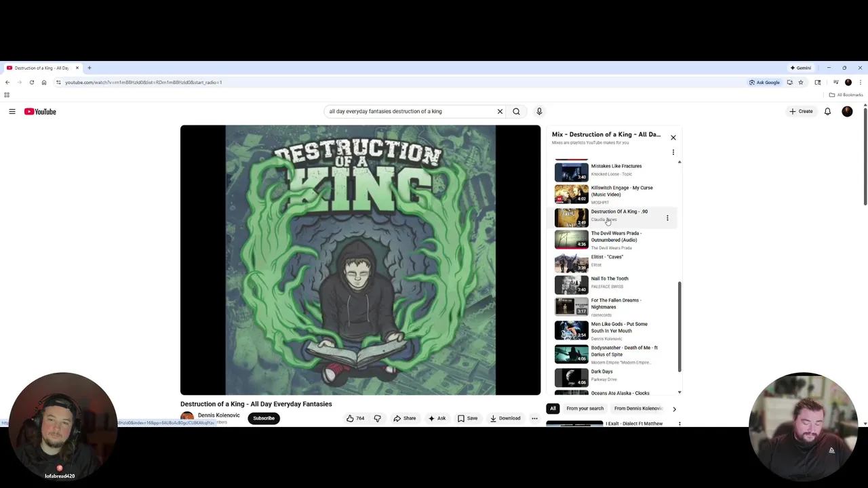Click the playlist panel scrollbar thumb
The width and height of the screenshot is (868, 488).
tap(679, 327)
